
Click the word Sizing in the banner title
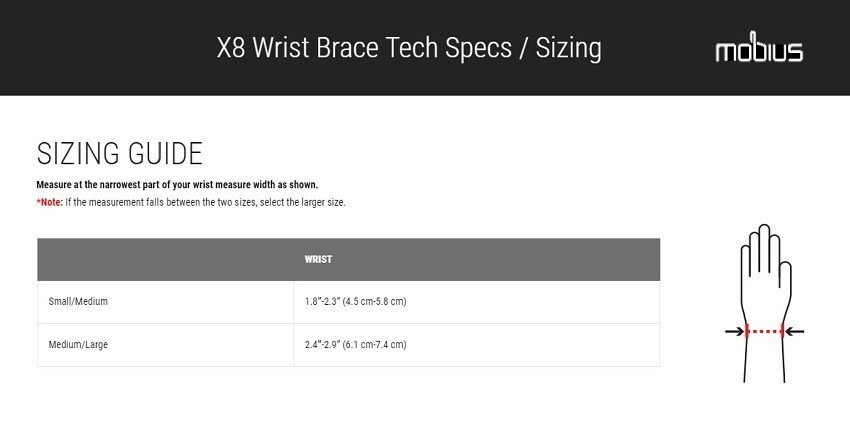(567, 48)
